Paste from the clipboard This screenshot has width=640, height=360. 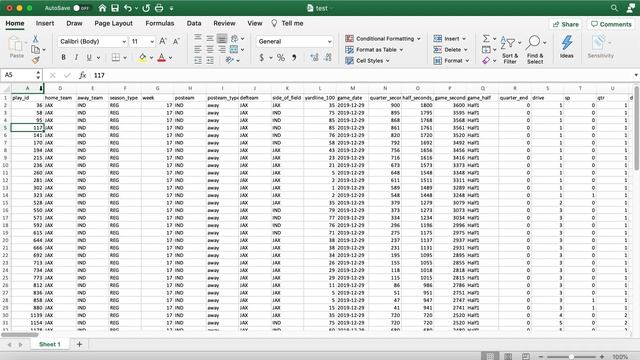[16, 47]
